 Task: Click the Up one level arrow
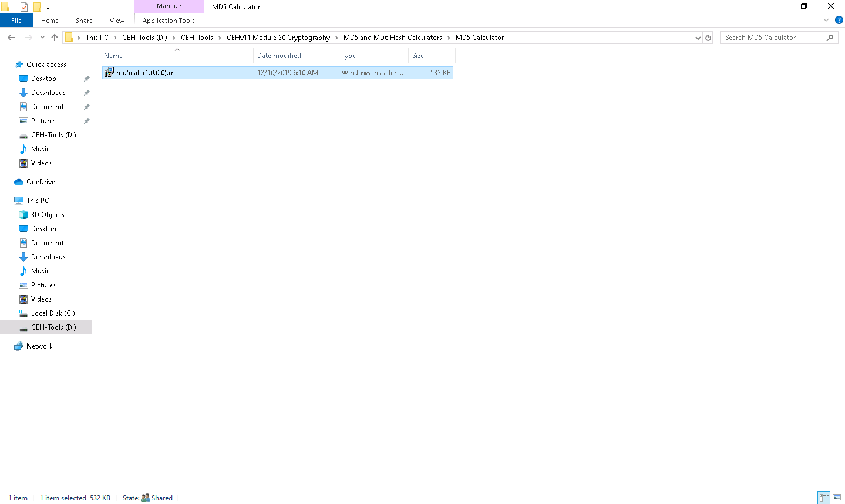pyautogui.click(x=55, y=38)
